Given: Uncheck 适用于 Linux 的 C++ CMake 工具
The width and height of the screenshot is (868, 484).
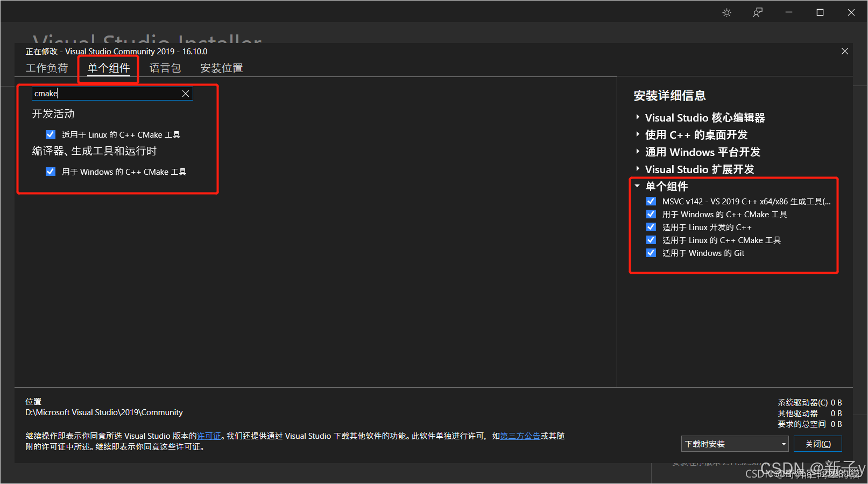Looking at the screenshot, I should click(50, 134).
